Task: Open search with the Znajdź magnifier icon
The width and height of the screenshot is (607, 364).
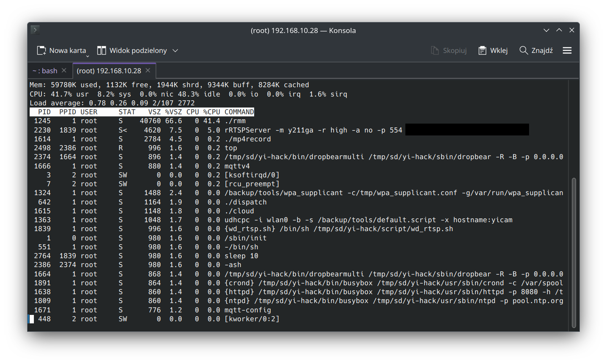Action: click(x=523, y=50)
